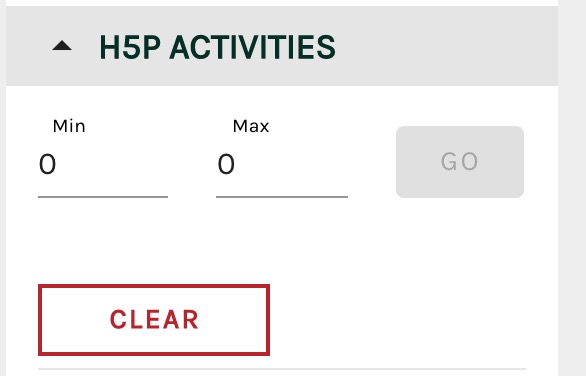Click the CLEAR text inside the red outline

[154, 320]
